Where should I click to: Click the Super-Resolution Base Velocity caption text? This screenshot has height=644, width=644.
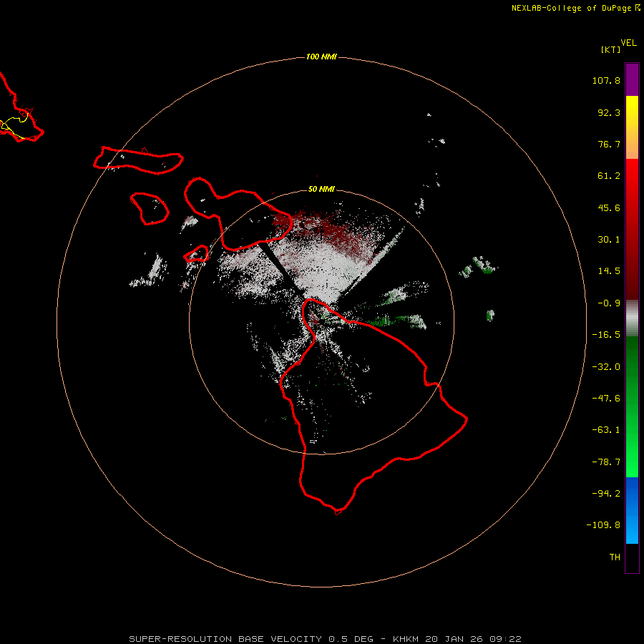point(325,639)
